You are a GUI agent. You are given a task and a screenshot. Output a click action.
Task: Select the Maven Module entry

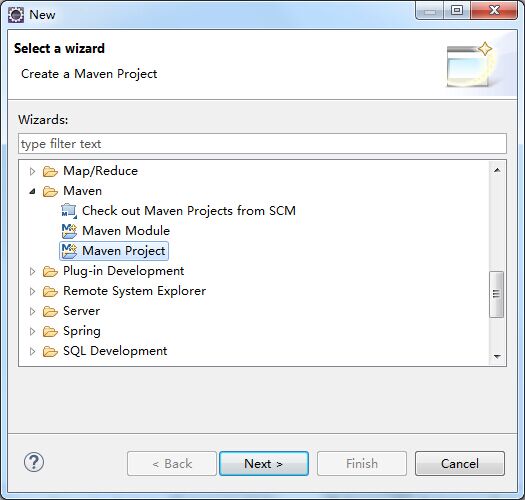126,231
